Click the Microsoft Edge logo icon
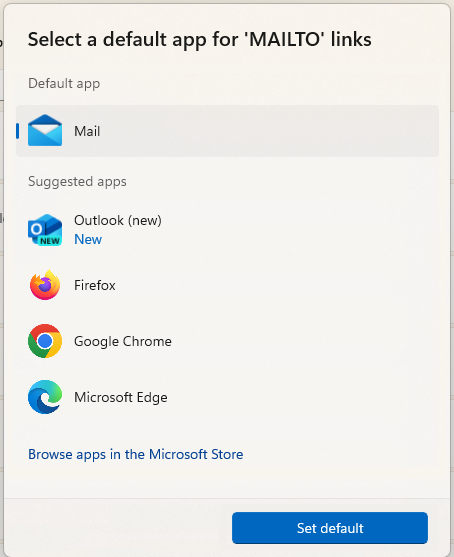 pos(45,397)
